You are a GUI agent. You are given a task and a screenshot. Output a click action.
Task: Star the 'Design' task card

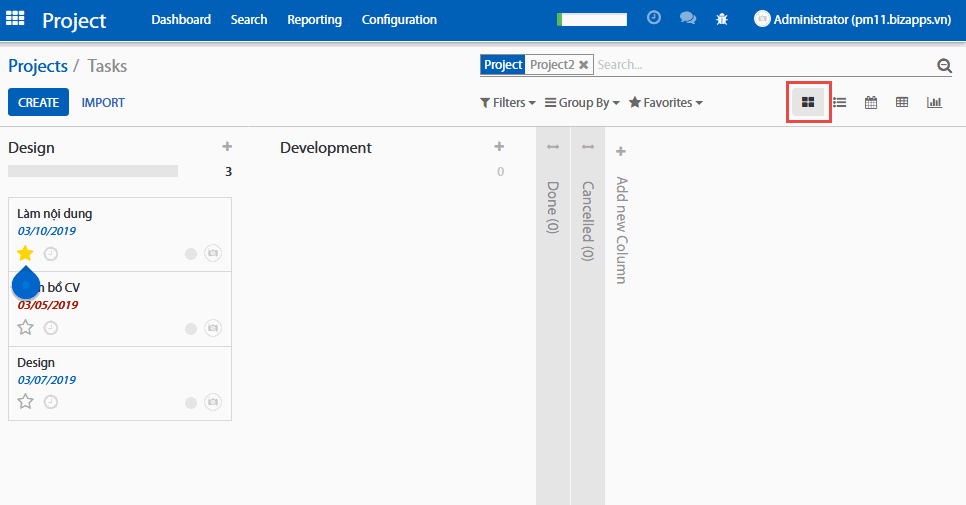[x=26, y=401]
